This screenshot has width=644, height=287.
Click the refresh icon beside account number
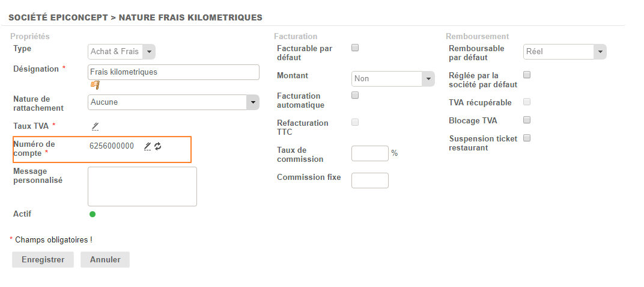tap(158, 146)
